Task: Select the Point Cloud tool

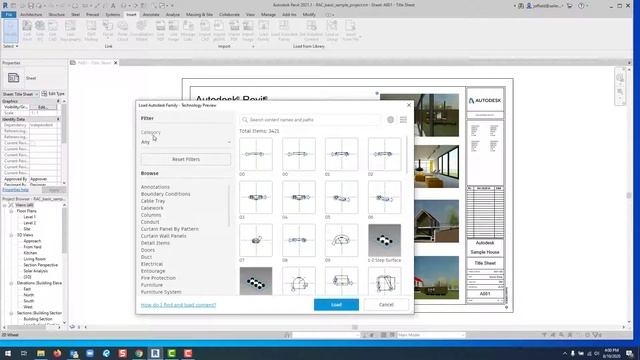Action: click(x=122, y=31)
